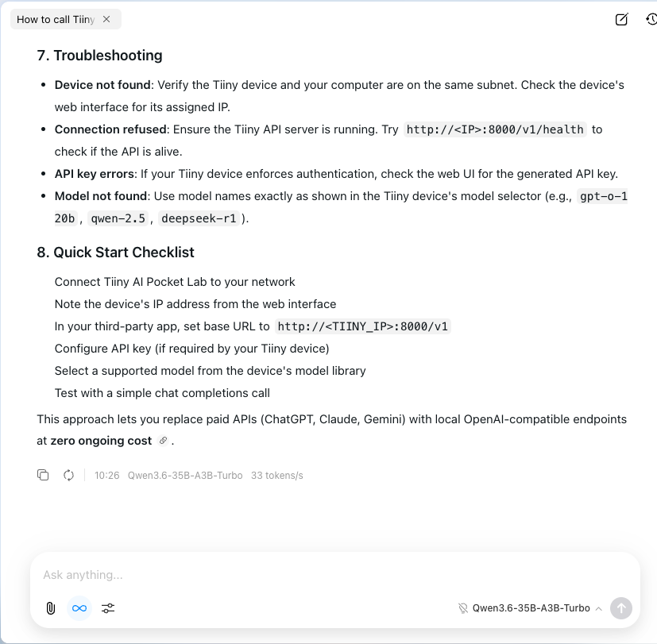
Task: Regenerate the response with the refresh icon
Action: (68, 475)
